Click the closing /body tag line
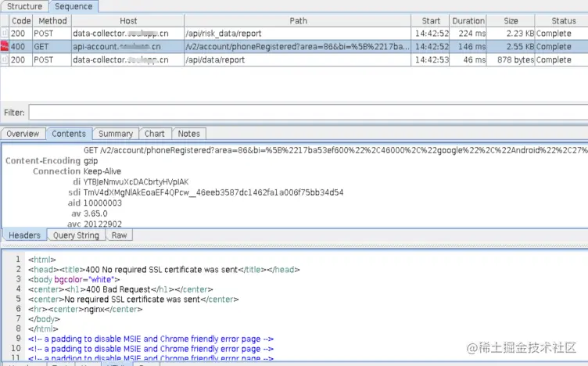Viewport: 588px width, 366px height. click(44, 319)
